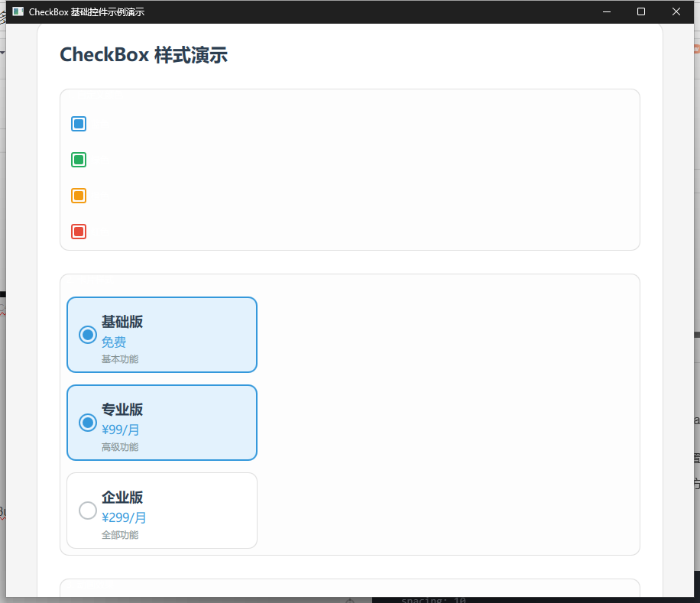
Task: Click the ¥299/月 price text
Action: click(x=125, y=517)
